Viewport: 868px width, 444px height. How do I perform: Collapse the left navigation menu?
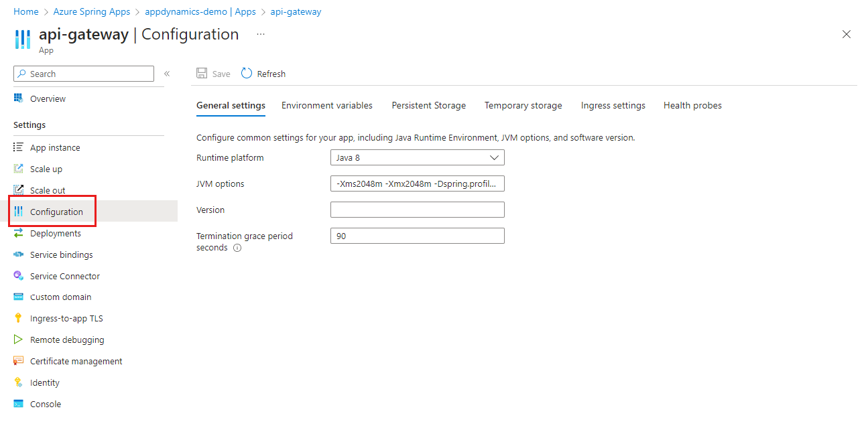[167, 74]
